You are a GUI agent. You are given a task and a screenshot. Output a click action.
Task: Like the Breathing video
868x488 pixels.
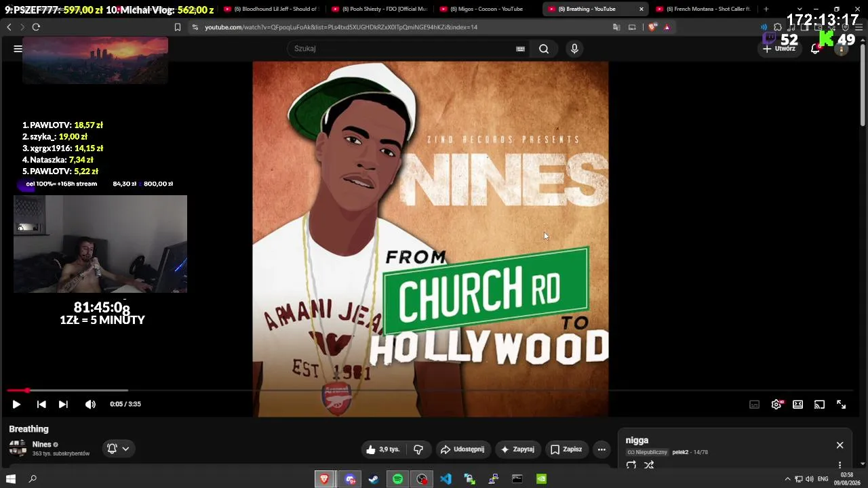(383, 449)
